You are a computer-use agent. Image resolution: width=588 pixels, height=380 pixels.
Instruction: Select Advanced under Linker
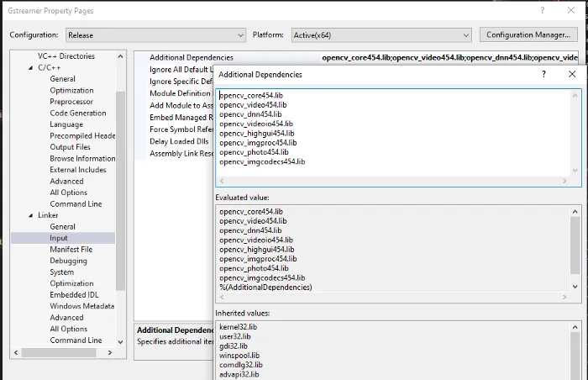point(66,317)
